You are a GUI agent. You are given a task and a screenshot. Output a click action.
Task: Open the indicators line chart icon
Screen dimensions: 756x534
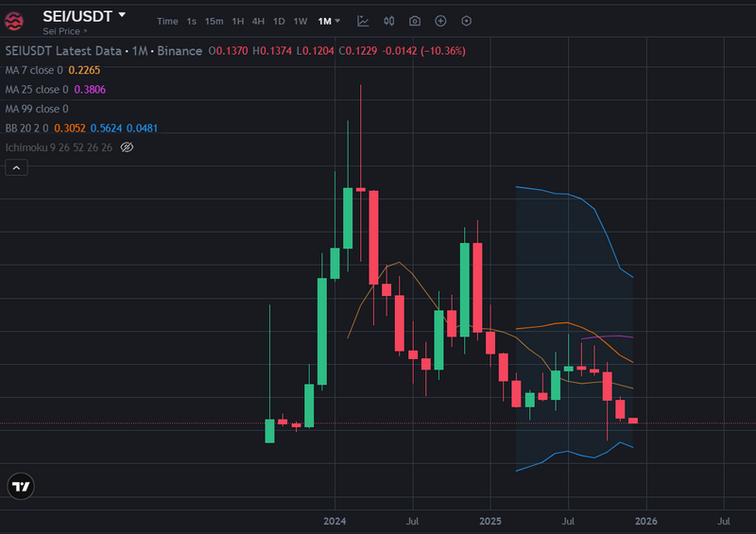pyautogui.click(x=364, y=21)
